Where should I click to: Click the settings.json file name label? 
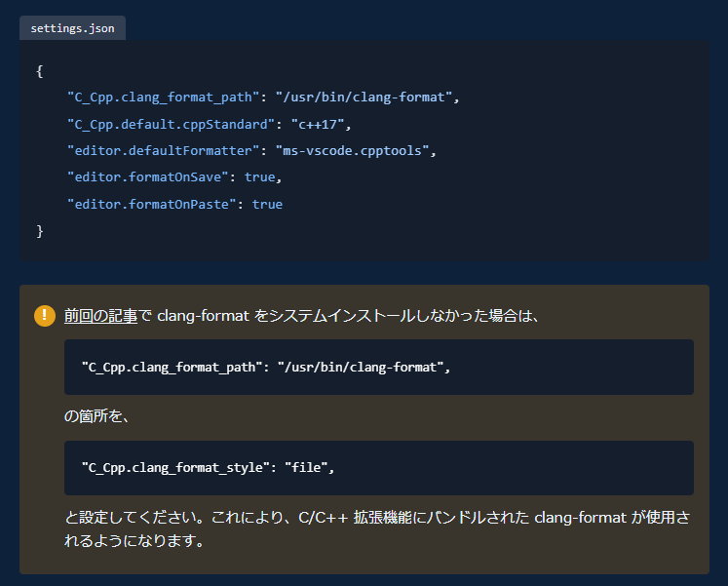[72, 28]
